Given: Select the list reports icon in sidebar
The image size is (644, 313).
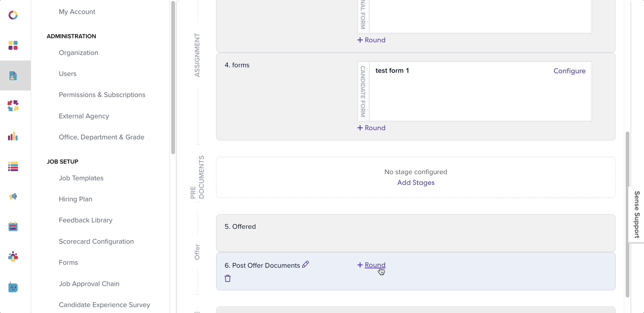Looking at the screenshot, I should (x=13, y=166).
